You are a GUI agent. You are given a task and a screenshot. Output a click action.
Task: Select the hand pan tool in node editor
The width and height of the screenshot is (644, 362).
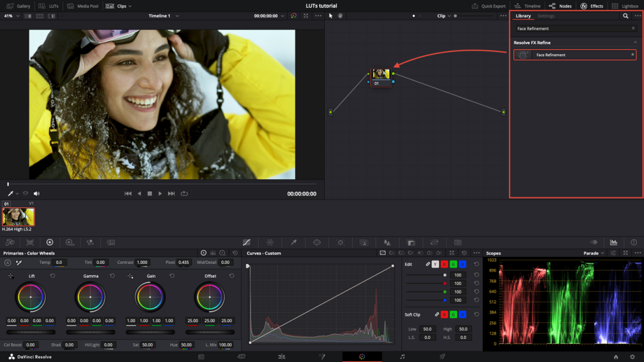tap(340, 16)
